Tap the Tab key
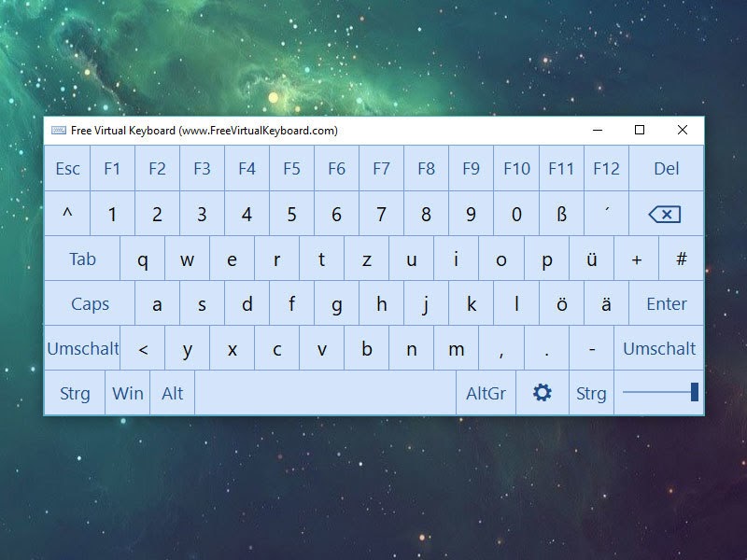 pyautogui.click(x=82, y=259)
